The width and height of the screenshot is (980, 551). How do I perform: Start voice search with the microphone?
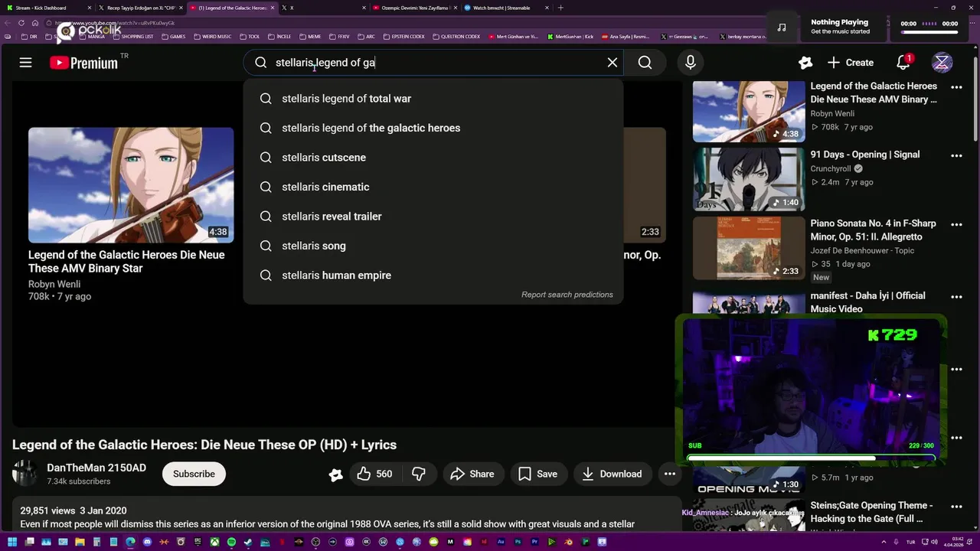click(x=691, y=63)
